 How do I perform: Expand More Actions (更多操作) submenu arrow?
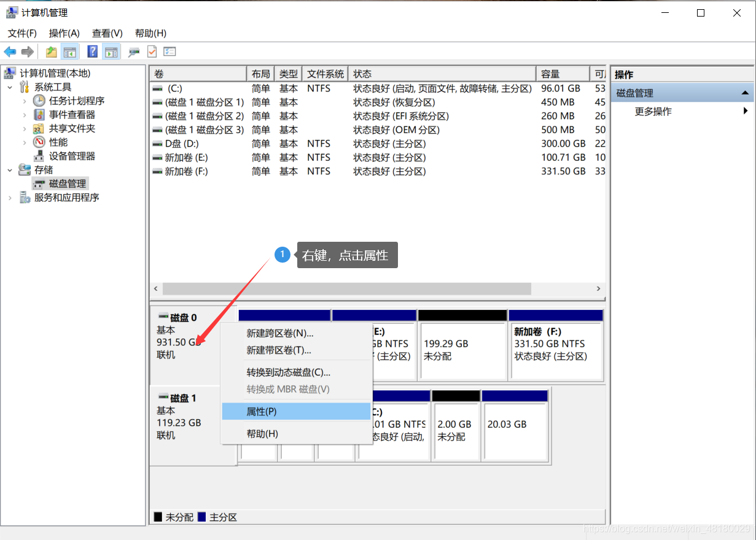[x=746, y=111]
